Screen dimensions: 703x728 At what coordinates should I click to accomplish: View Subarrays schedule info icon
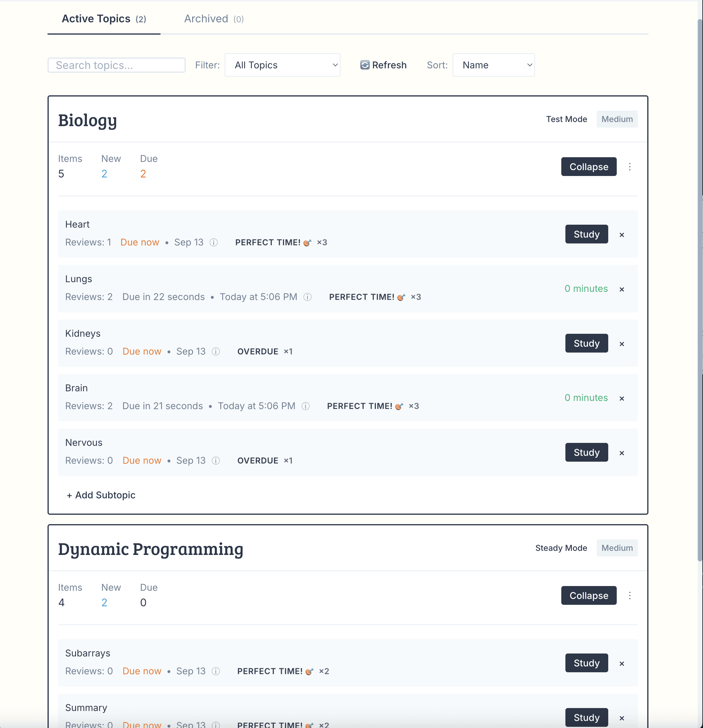click(x=216, y=671)
